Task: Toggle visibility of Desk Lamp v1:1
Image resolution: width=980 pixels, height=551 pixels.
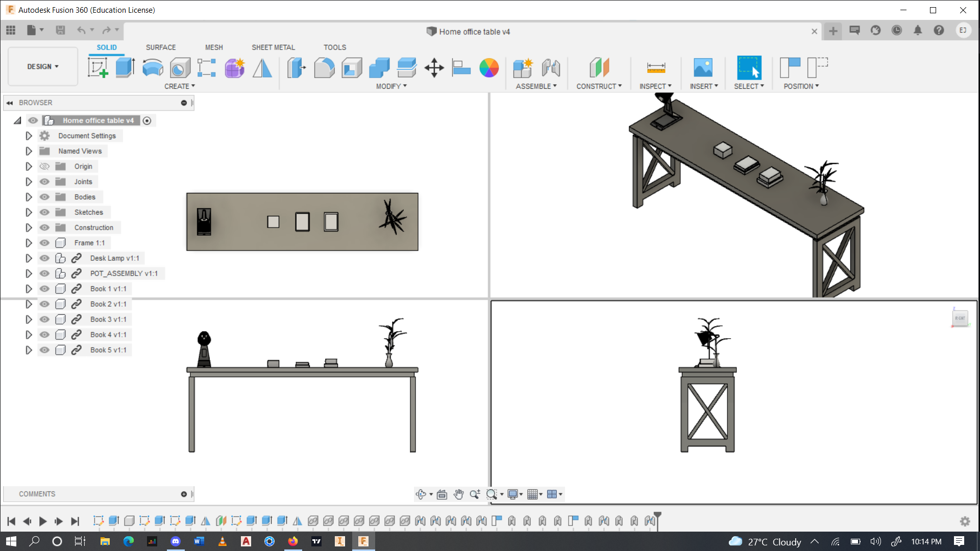Action: pos(44,258)
